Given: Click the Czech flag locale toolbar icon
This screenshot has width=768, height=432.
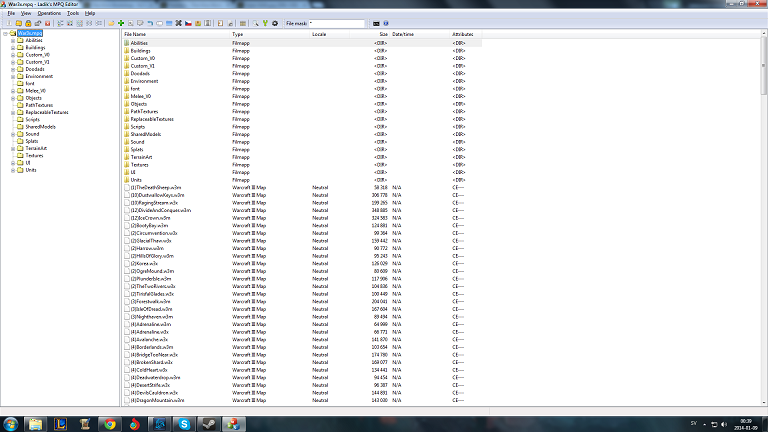Looking at the screenshot, I should click(x=188, y=23).
